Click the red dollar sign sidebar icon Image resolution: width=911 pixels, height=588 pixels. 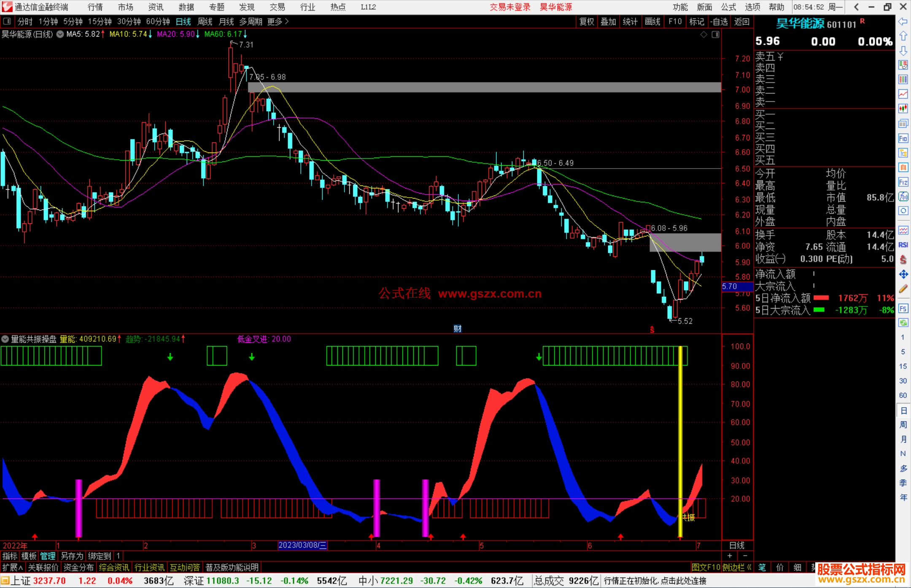tap(903, 259)
